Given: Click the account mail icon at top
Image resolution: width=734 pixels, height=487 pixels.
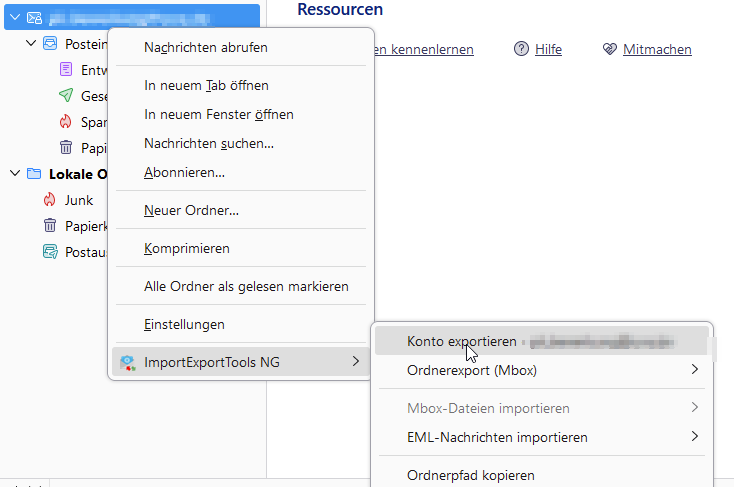Looking at the screenshot, I should point(34,18).
